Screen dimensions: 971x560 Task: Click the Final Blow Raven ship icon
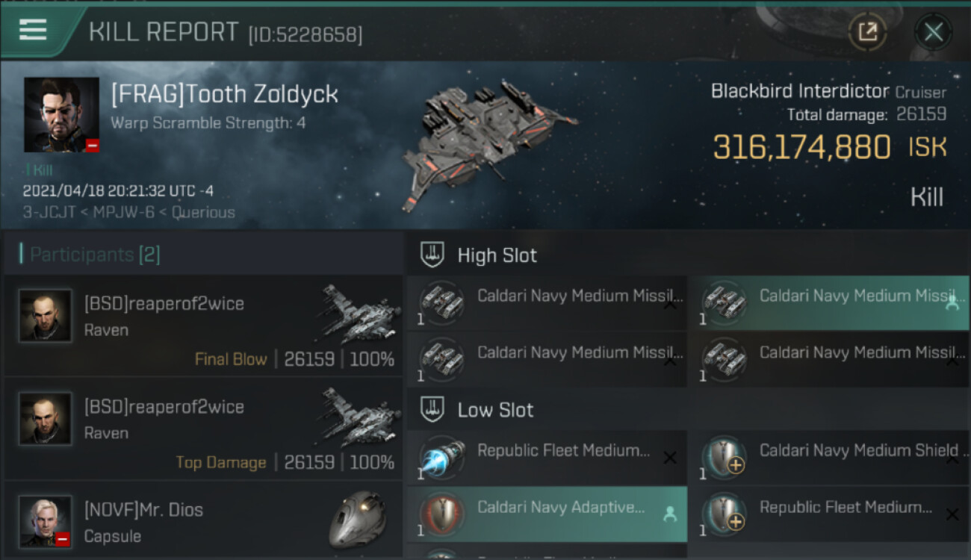(359, 312)
